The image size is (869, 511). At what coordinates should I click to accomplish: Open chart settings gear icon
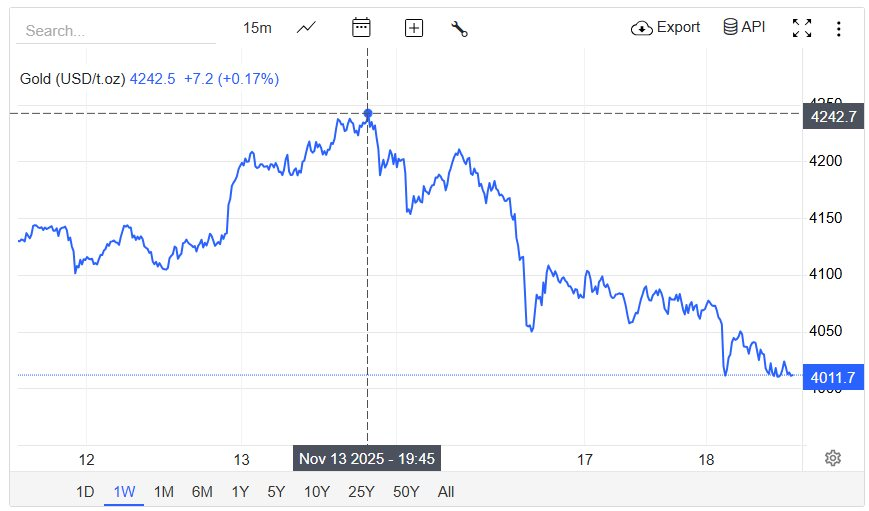tap(833, 458)
